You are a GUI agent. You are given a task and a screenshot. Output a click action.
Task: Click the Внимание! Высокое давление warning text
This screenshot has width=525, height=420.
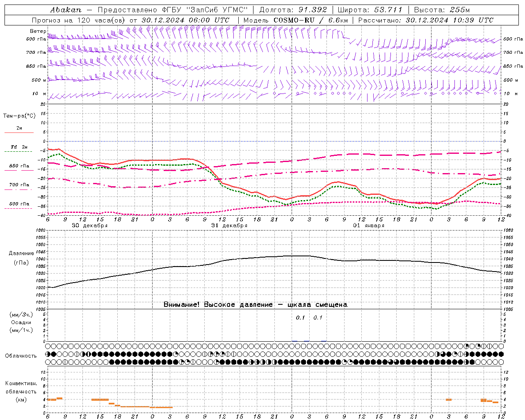tap(256, 305)
